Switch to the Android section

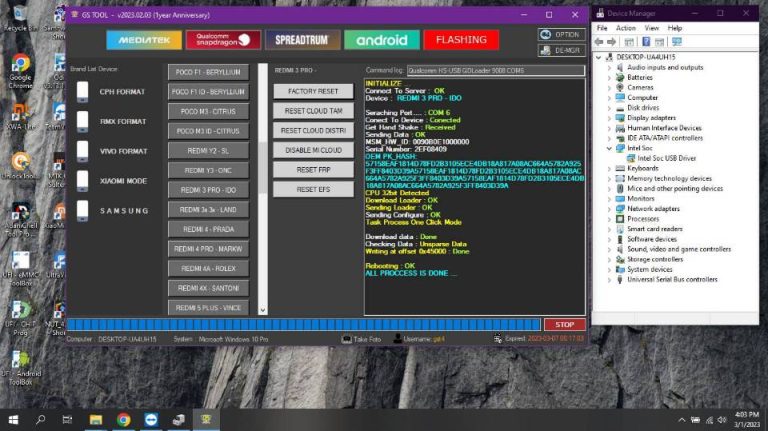[382, 40]
